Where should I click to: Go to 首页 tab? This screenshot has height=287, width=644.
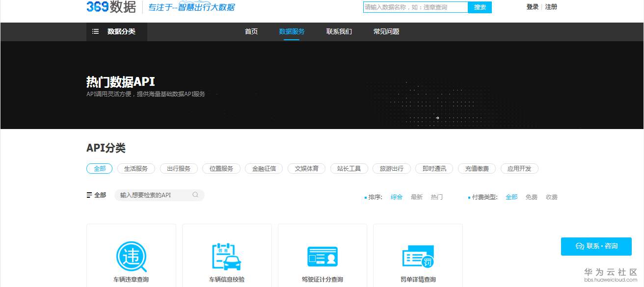pyautogui.click(x=251, y=31)
